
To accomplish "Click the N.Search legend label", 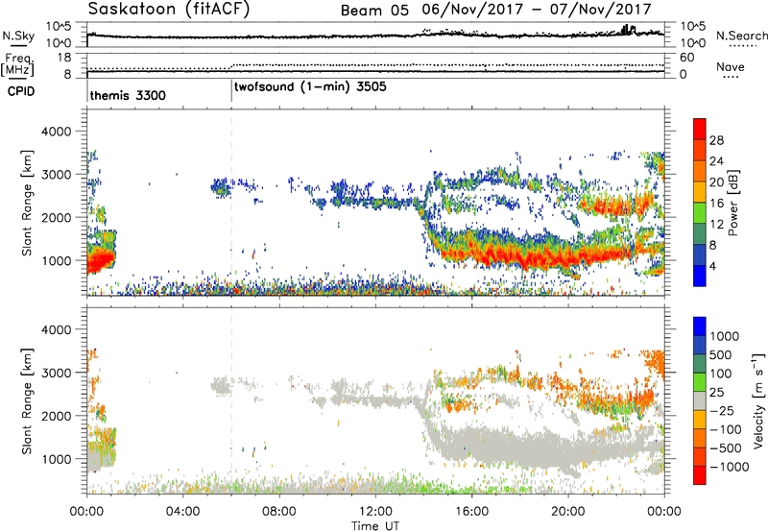I will point(741,36).
